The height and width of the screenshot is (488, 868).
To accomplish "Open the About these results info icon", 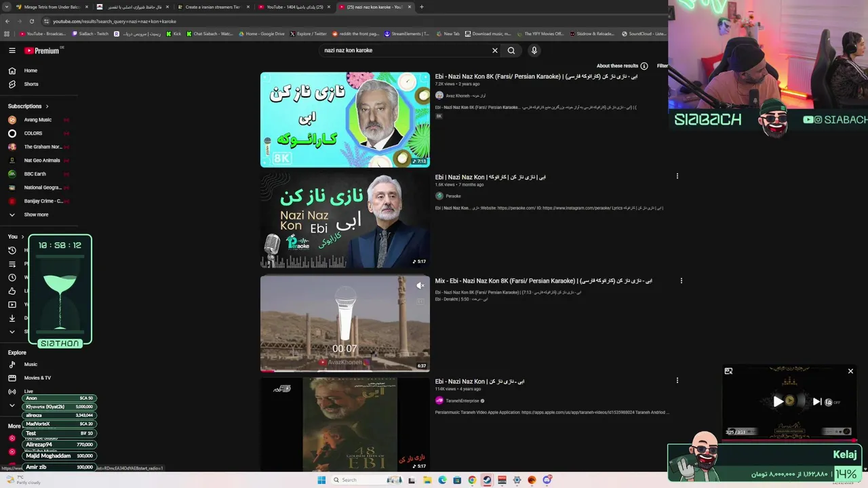I will (x=644, y=66).
